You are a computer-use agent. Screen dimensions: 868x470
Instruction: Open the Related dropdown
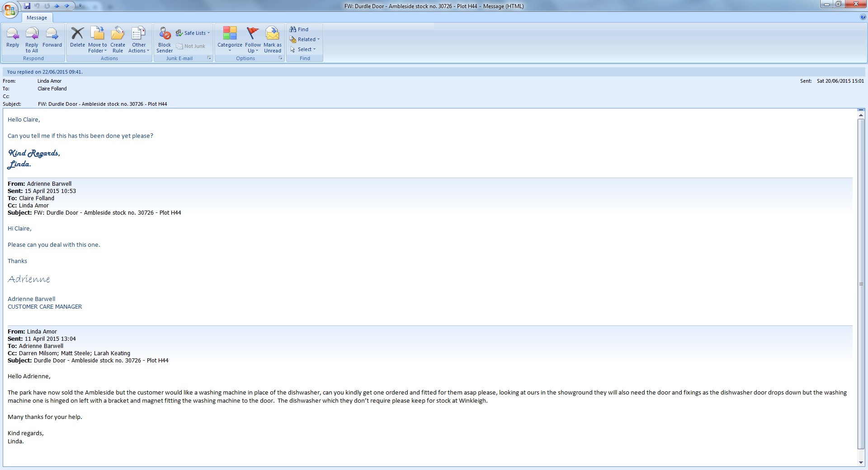[305, 39]
